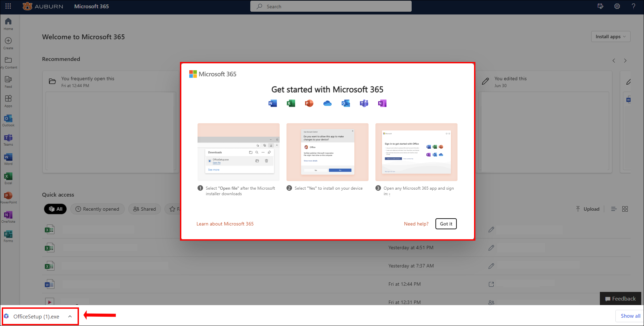Open My Content from the sidebar

coord(8,62)
